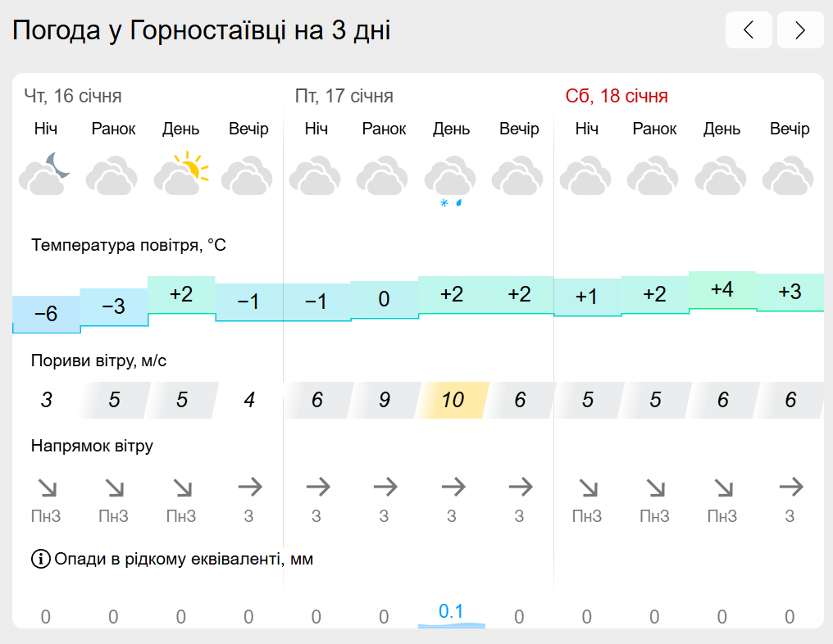
Task: Click Thursday night northwest wind arrow
Action: 47,488
